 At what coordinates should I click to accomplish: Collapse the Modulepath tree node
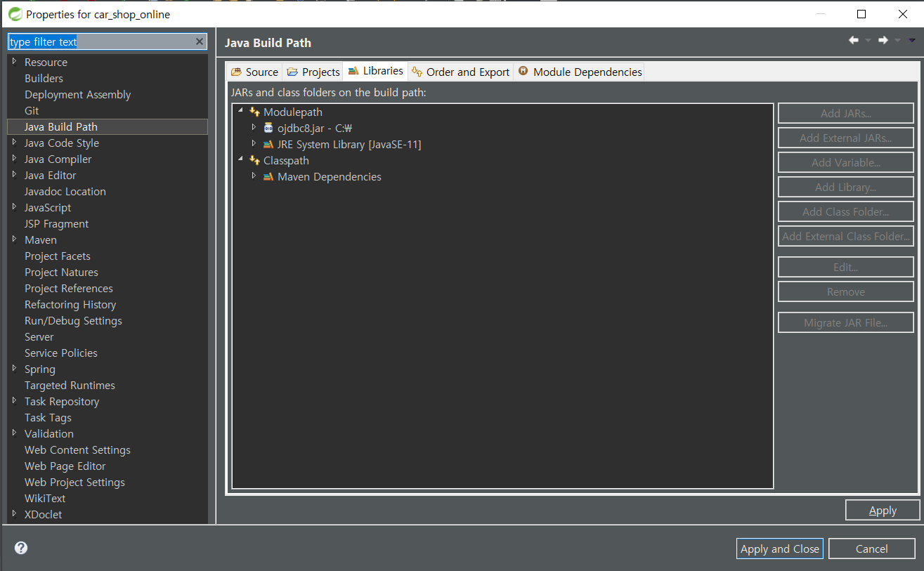240,111
